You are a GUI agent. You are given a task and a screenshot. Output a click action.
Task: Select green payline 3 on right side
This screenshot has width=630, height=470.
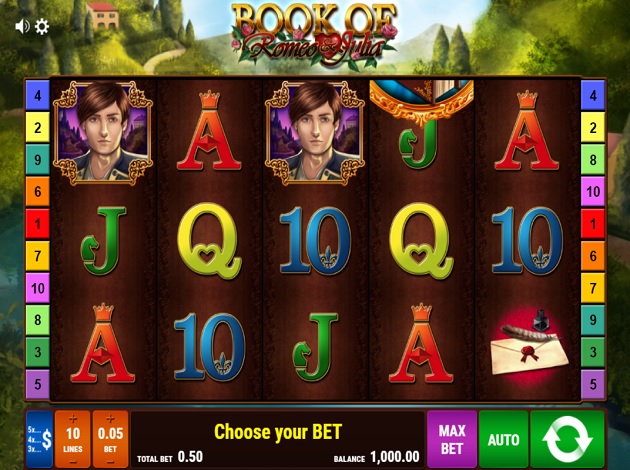pos(593,352)
